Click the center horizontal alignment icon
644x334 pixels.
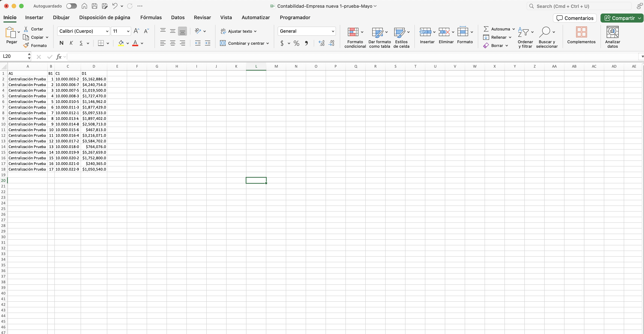click(x=173, y=43)
